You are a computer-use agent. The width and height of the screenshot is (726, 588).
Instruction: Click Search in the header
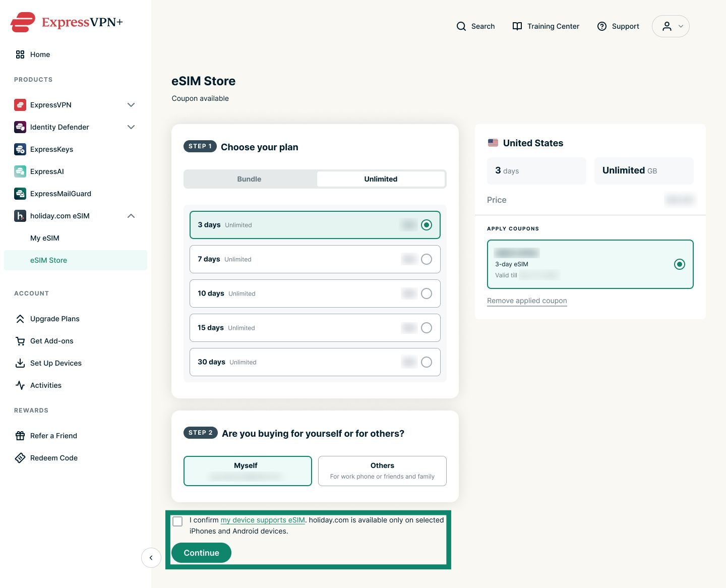pos(475,26)
